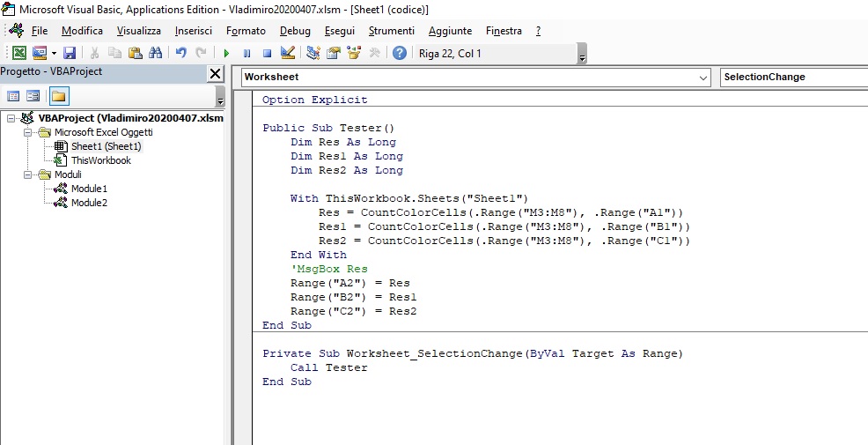Select Microsoft Excel Oggetti folder

click(x=104, y=132)
